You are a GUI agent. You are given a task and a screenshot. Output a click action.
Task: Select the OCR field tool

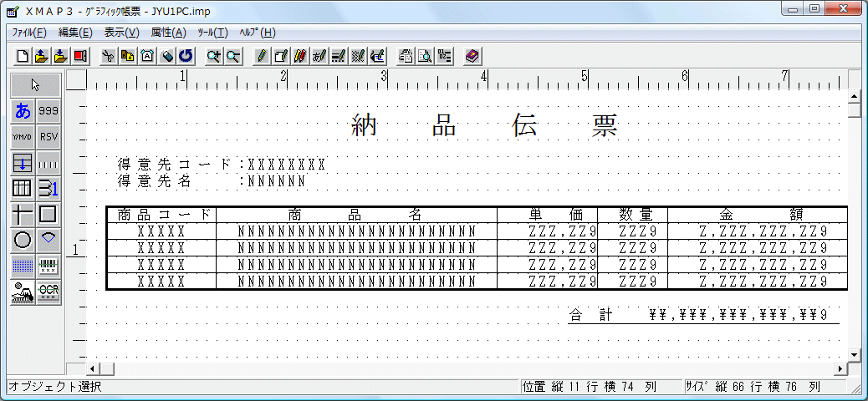coord(49,292)
